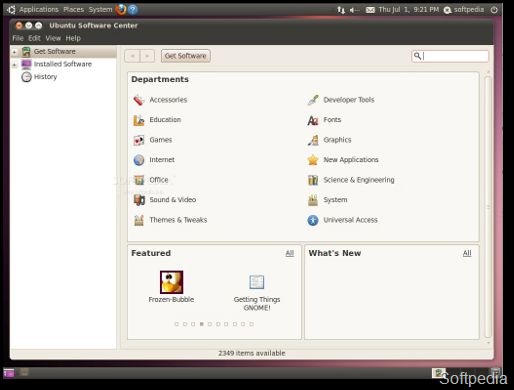
Task: Click the Sound & Video label
Action: (172, 200)
